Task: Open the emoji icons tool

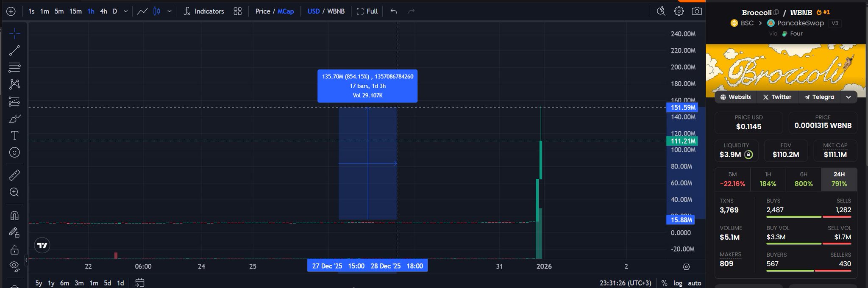Action: [x=14, y=152]
